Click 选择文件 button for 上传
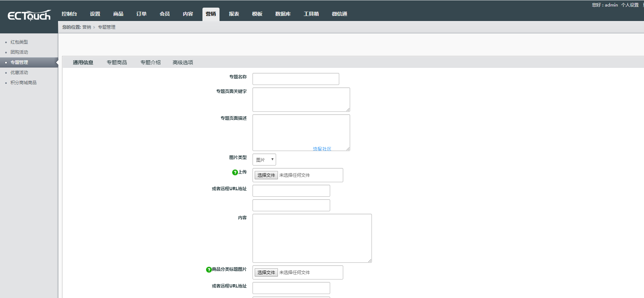 pyautogui.click(x=266, y=175)
